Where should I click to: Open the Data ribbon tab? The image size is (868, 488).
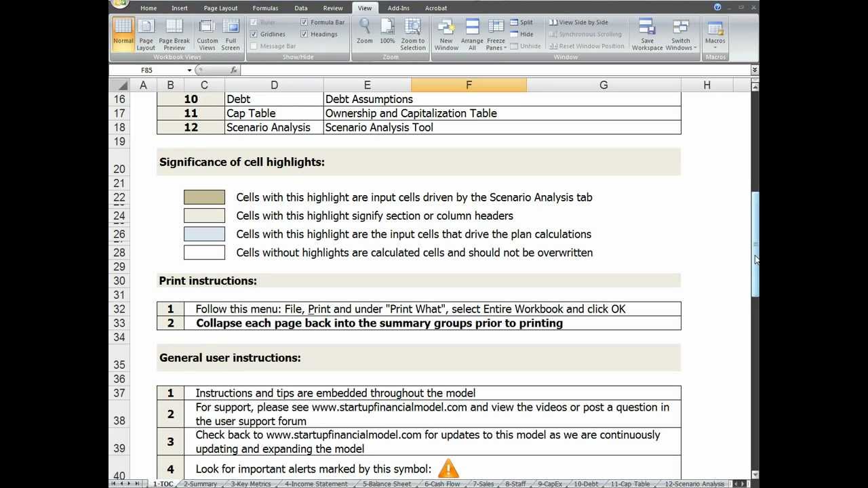(300, 8)
